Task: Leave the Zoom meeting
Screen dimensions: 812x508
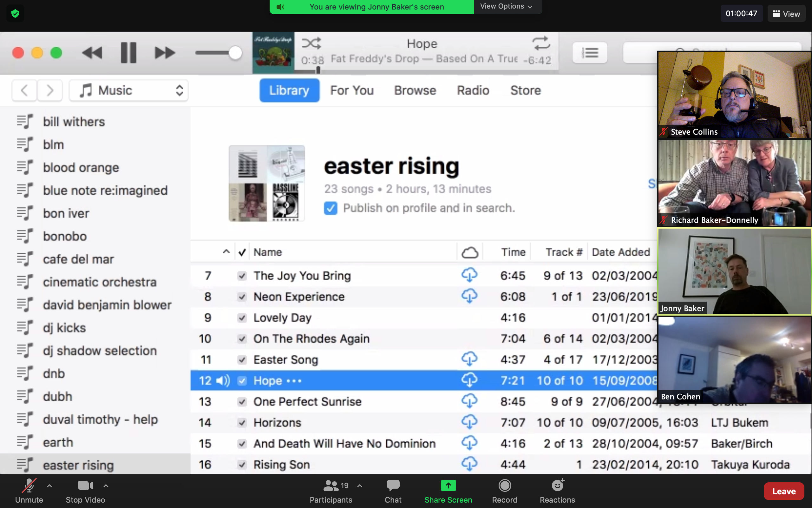Action: [784, 491]
